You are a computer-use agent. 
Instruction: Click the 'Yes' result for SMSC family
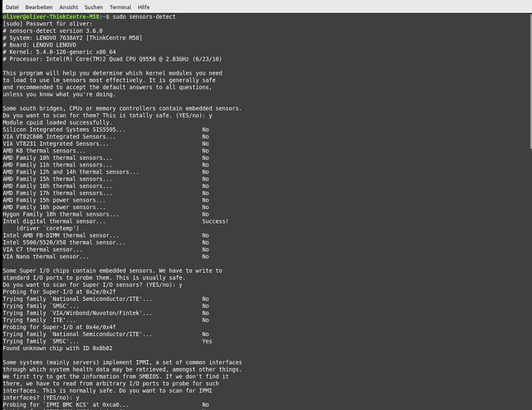[x=207, y=342]
